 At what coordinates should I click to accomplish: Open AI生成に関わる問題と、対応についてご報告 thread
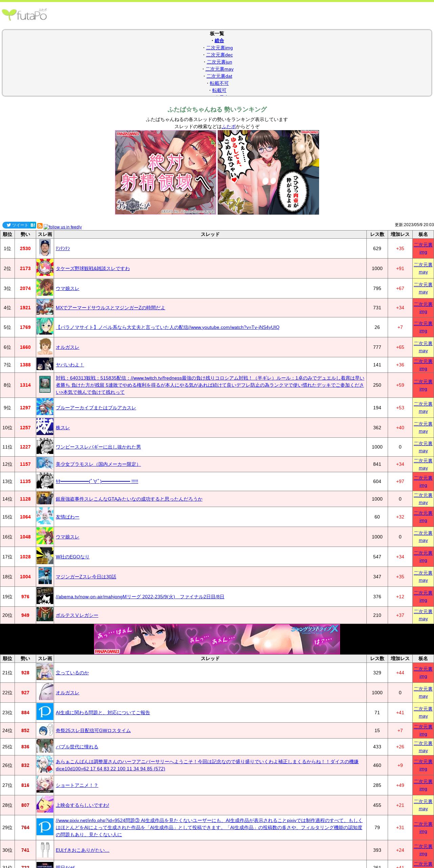pos(103,713)
